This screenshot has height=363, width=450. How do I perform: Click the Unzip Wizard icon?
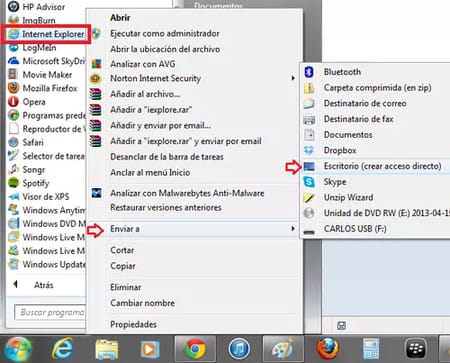click(309, 197)
